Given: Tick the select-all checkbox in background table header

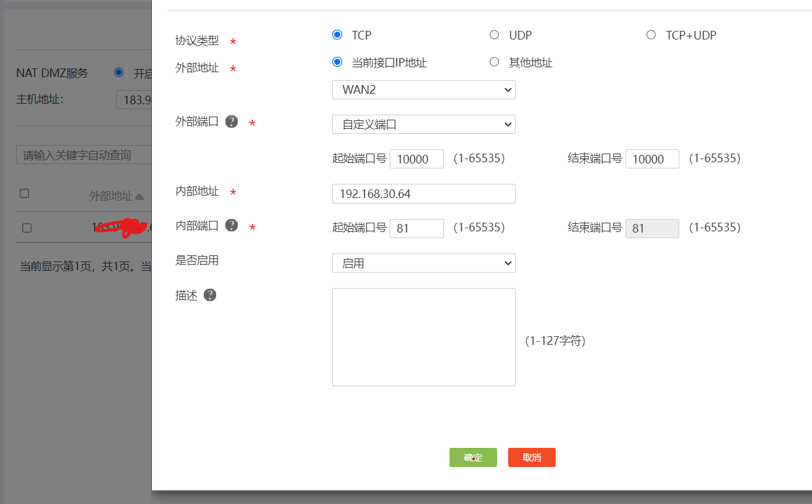Looking at the screenshot, I should coord(25,194).
